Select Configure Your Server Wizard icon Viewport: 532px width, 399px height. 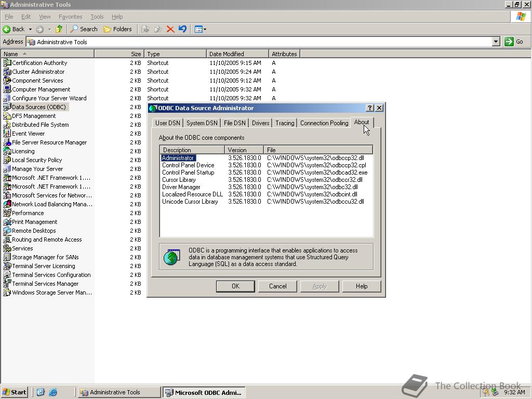[x=7, y=98]
